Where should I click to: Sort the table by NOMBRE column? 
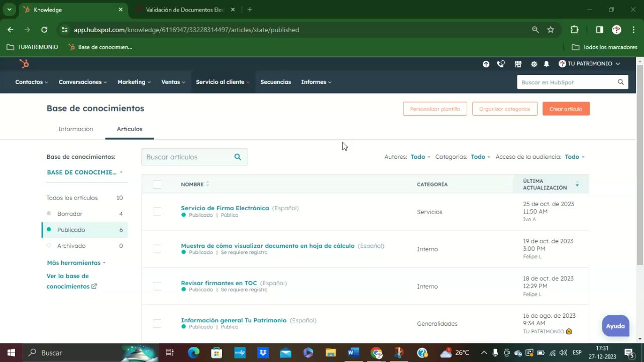pyautogui.click(x=195, y=185)
